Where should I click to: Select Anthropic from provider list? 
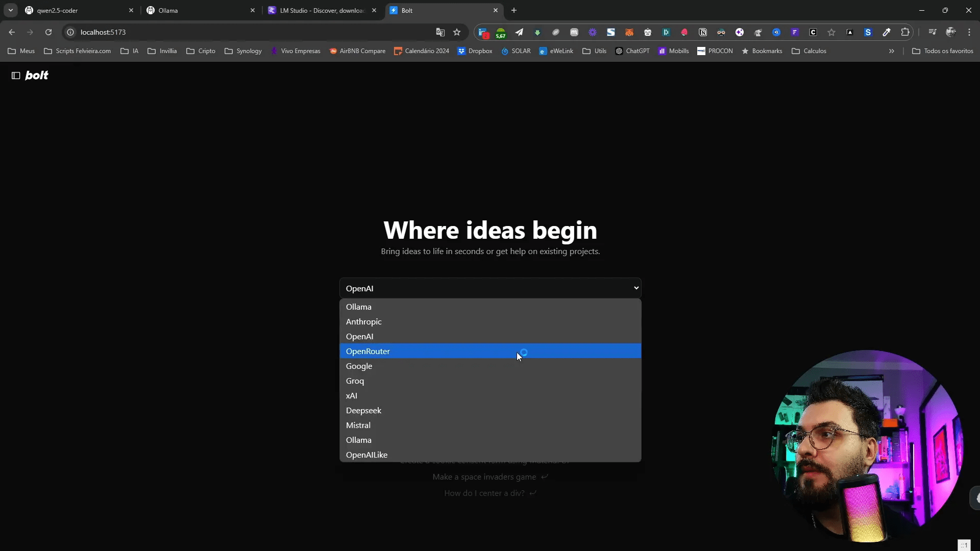click(490, 321)
